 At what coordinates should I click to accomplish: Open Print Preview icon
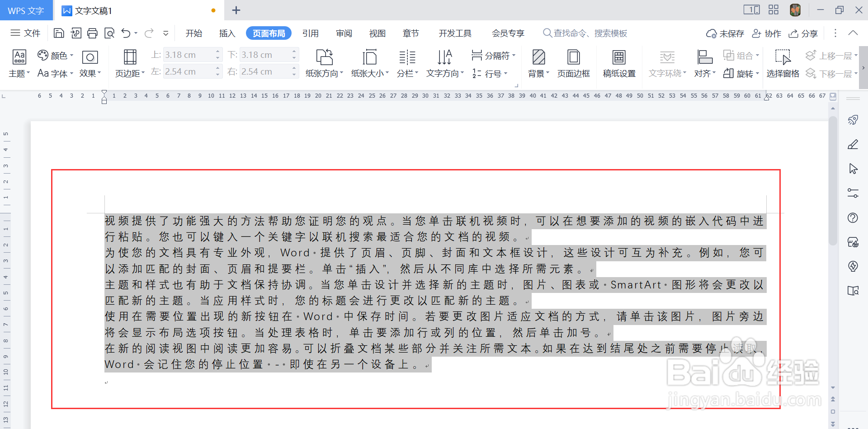[x=109, y=33]
